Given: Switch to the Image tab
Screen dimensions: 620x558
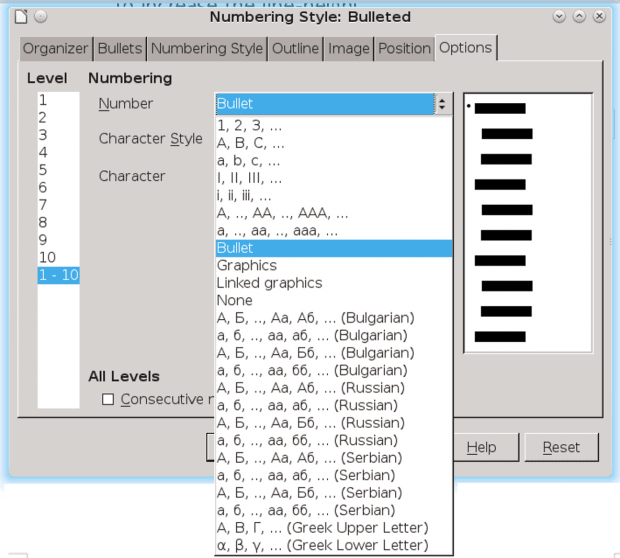Looking at the screenshot, I should [x=349, y=49].
